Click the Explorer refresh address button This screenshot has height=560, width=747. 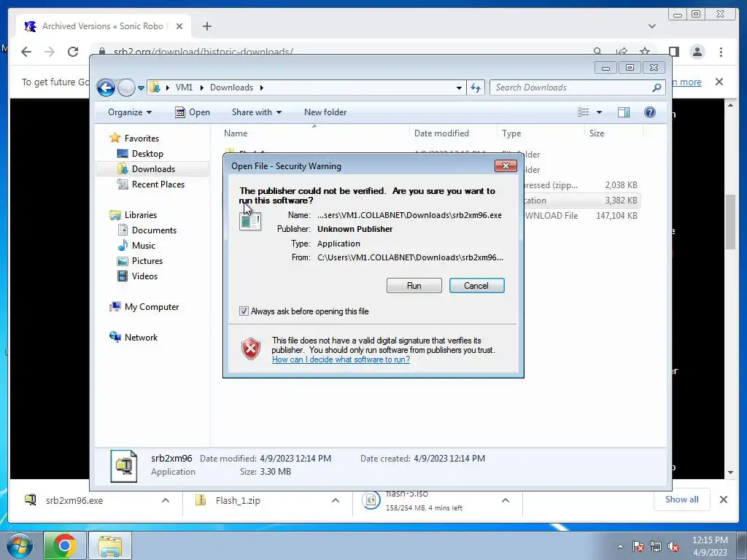tap(476, 87)
